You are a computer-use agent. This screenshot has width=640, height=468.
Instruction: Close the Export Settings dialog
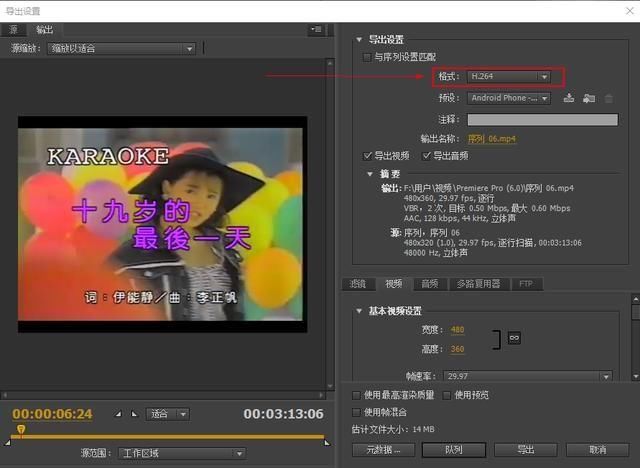[x=629, y=11]
